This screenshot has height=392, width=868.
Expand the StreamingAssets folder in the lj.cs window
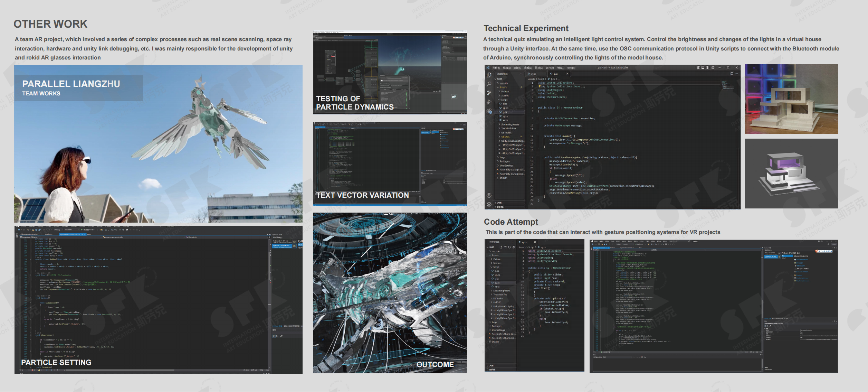(510, 124)
